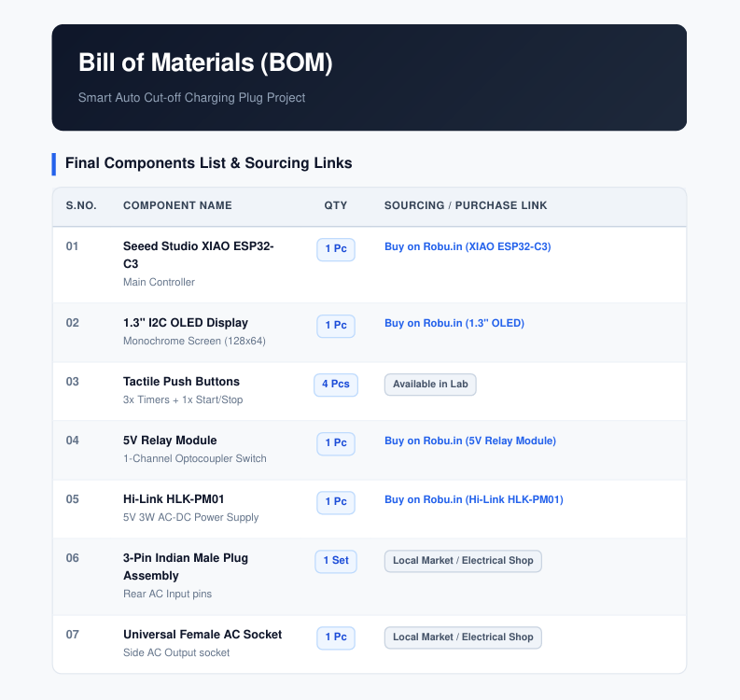Select the Sourcing / Purchase Link column header

click(466, 205)
